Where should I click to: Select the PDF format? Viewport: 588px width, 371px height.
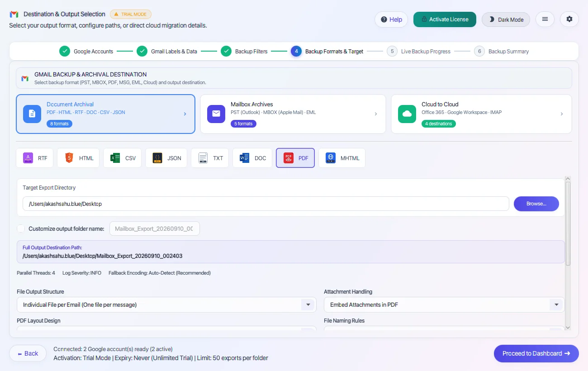[x=295, y=158]
